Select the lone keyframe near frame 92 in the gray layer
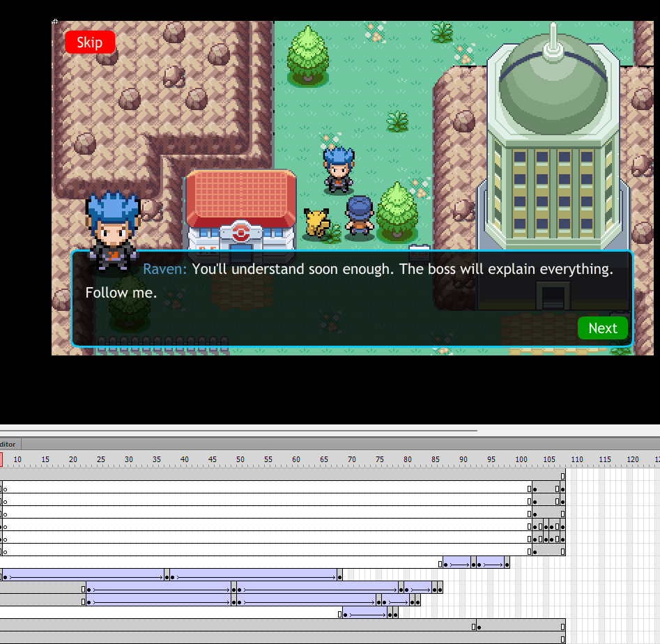Viewport: 660px width, 644px height. pyautogui.click(x=479, y=627)
